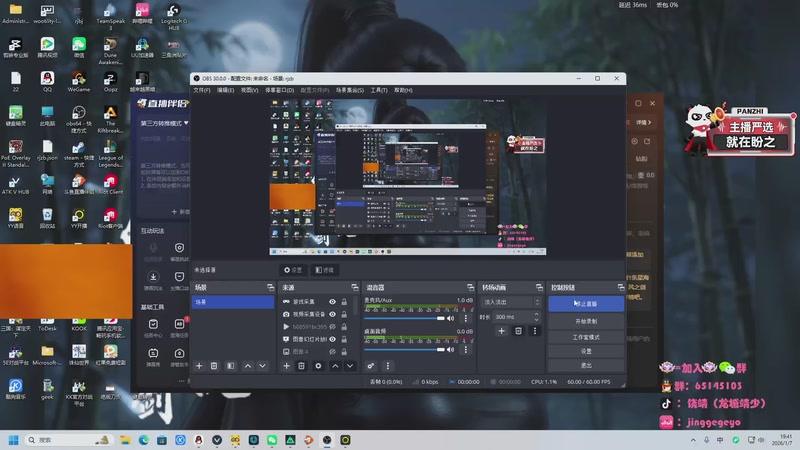Delete selected scene using trash icon
800x450 pixels.
tap(215, 366)
